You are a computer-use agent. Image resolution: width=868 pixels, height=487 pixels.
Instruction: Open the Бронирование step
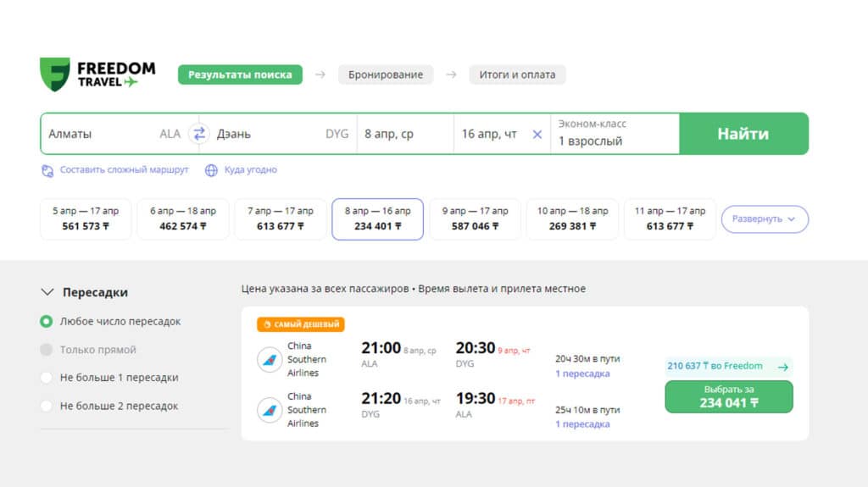386,75
